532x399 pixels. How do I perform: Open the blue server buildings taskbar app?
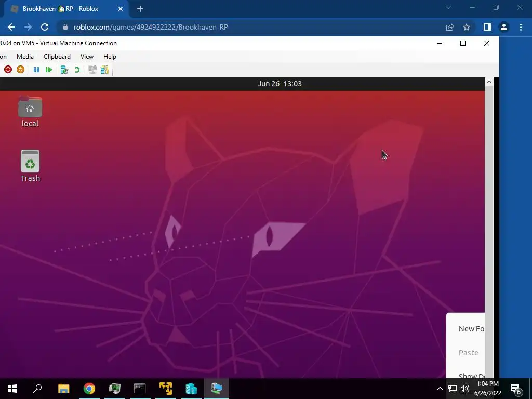click(x=191, y=389)
